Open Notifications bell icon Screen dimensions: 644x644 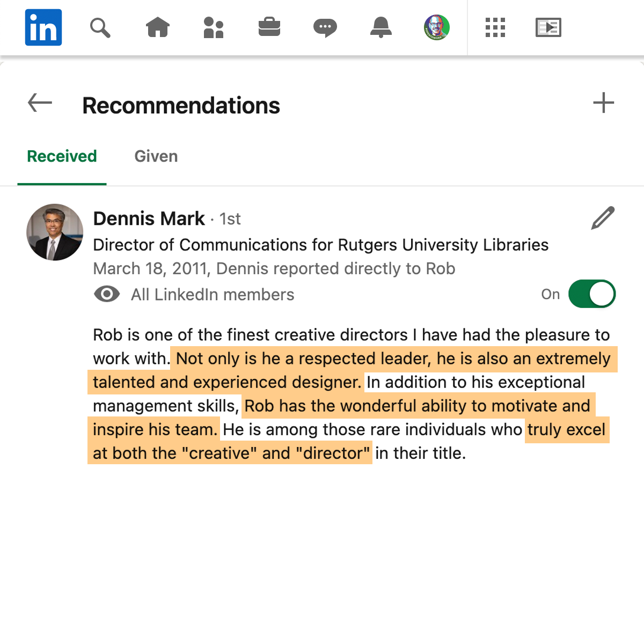[381, 27]
